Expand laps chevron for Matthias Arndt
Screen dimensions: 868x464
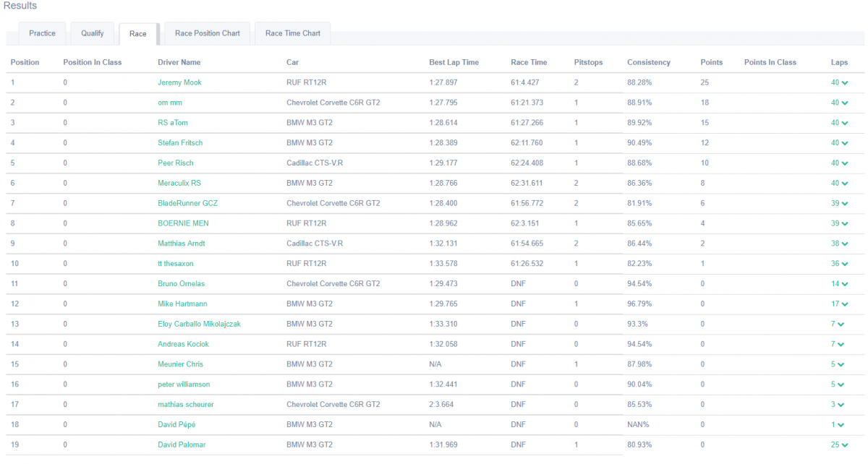click(x=844, y=244)
